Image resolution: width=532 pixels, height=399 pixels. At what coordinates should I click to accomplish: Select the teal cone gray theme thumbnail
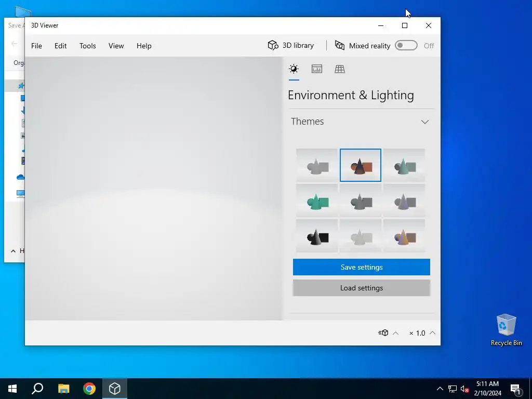pos(404,165)
